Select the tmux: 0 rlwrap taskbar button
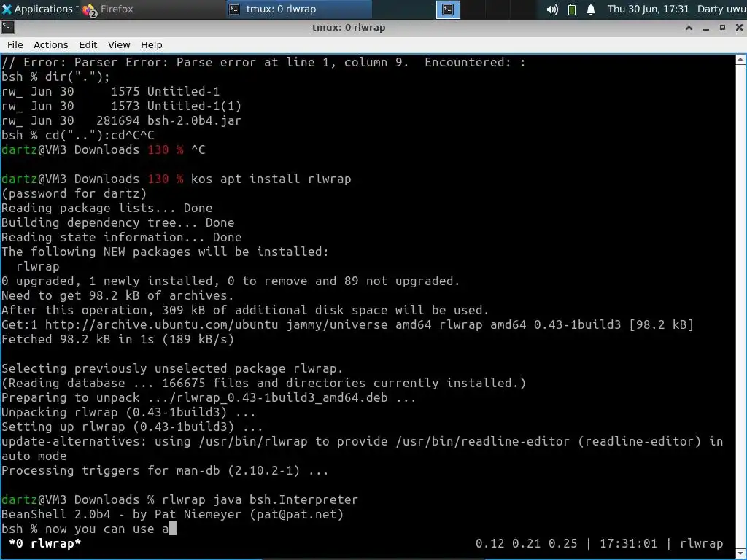Image resolution: width=747 pixels, height=560 pixels. 298,9
